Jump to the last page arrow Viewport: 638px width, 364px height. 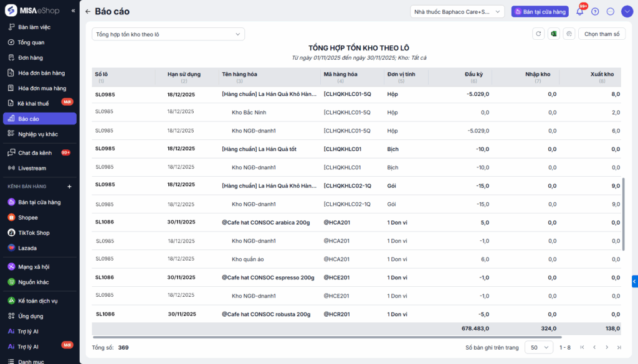click(x=619, y=347)
